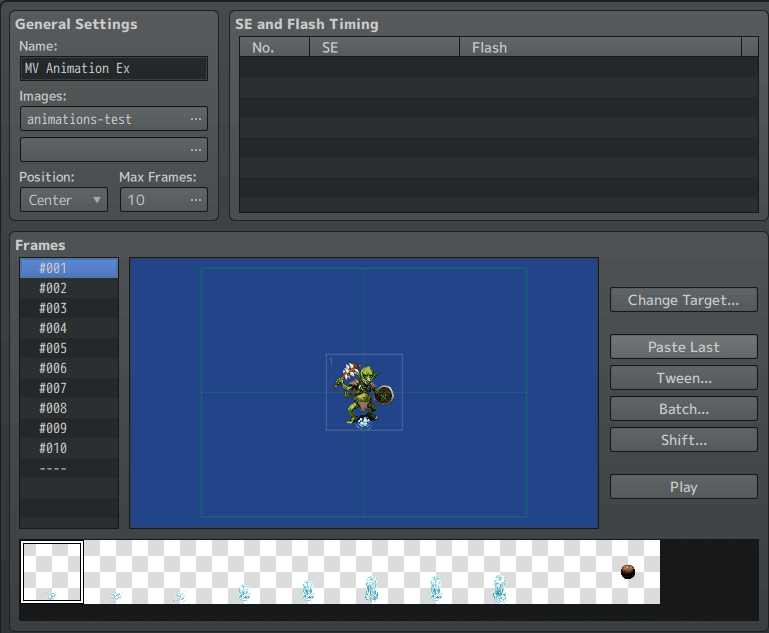This screenshot has height=633, width=769.
Task: Open the Position dropdown set to Center
Action: click(x=64, y=200)
